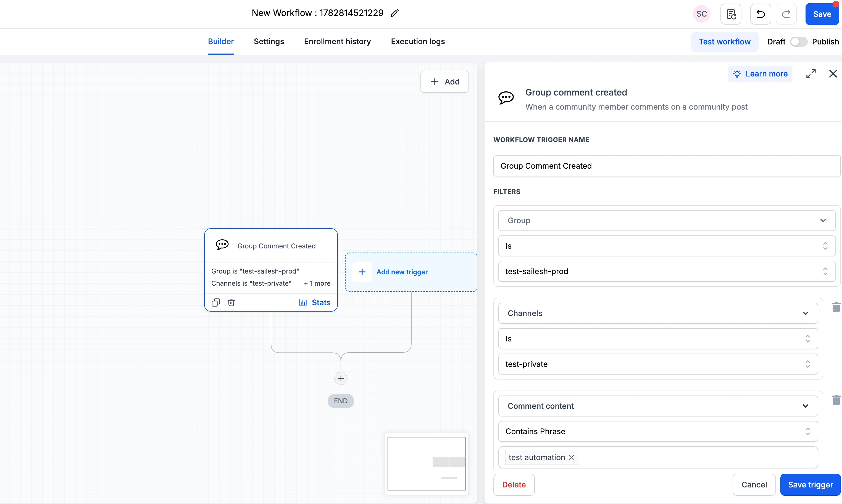Screen dimensions: 842x504
Task: Click the Test workflow button
Action: click(724, 42)
